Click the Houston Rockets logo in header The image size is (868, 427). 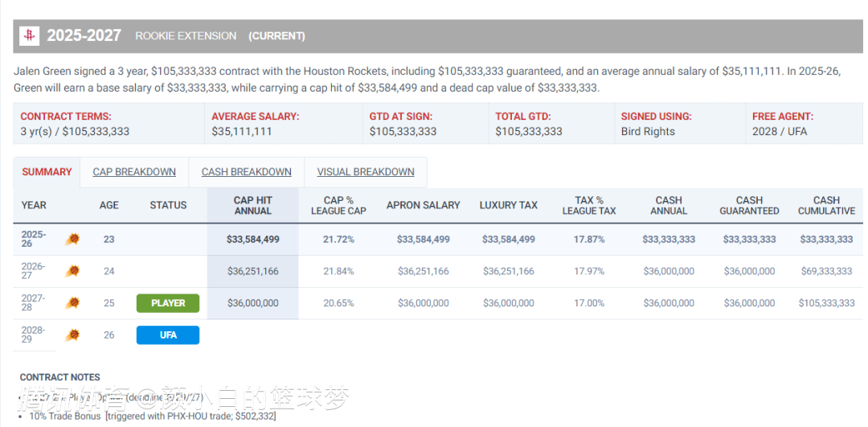pyautogui.click(x=31, y=35)
